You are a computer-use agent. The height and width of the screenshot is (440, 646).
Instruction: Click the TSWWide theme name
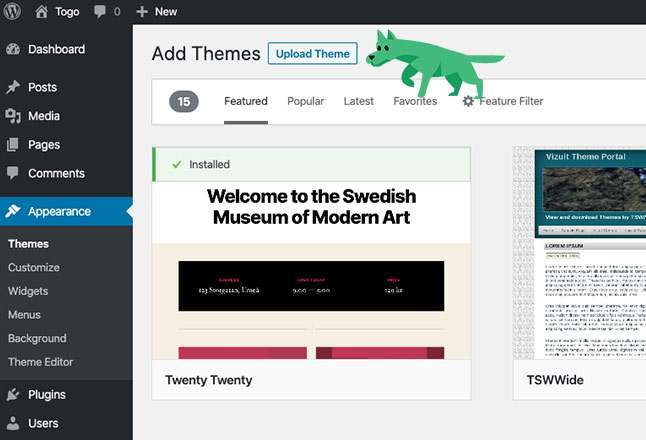tap(555, 380)
